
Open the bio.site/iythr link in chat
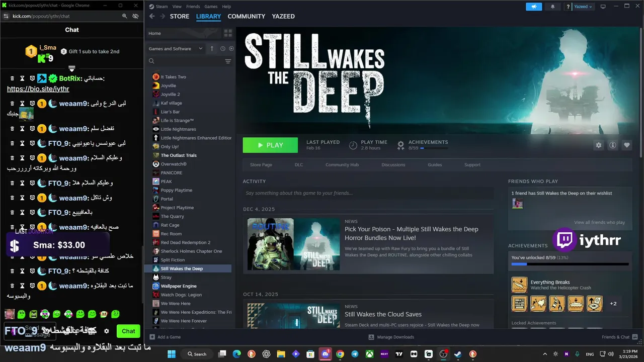pos(38,89)
